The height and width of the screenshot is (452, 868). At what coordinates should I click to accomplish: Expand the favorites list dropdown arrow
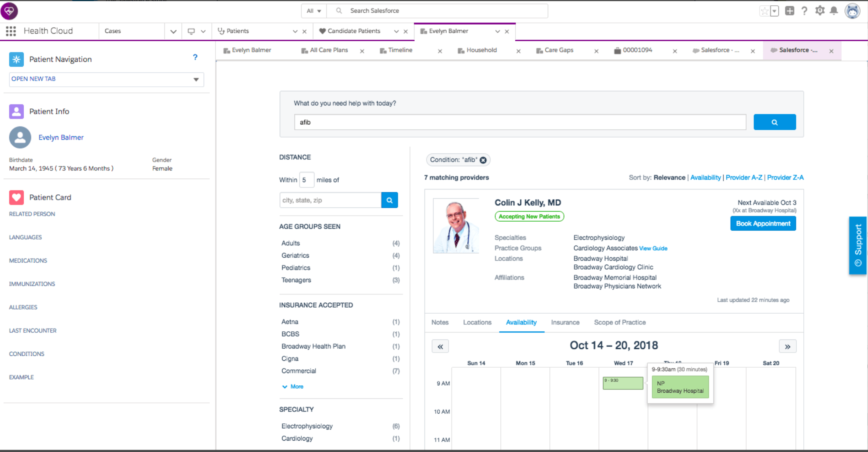(774, 11)
